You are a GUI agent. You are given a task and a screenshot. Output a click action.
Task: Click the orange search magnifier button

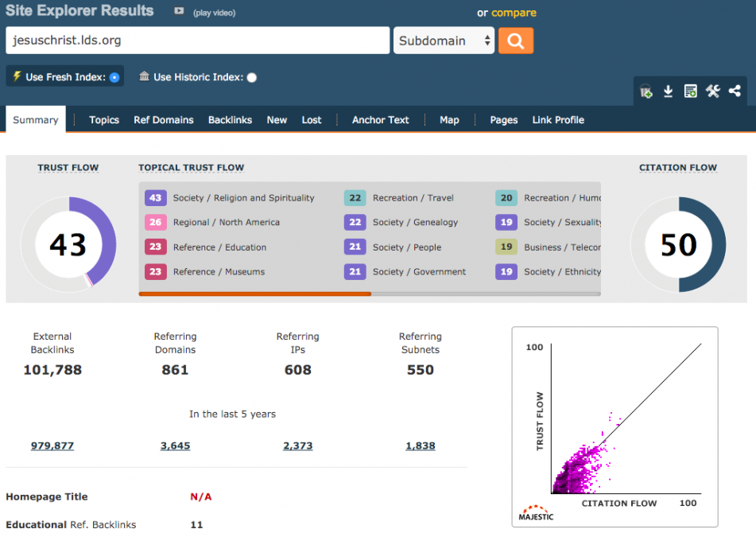[x=516, y=41]
